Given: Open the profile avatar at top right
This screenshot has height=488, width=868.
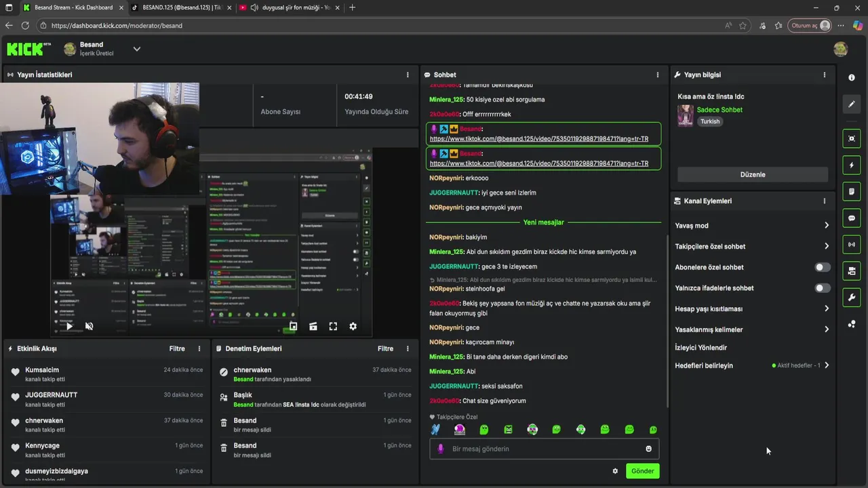Looking at the screenshot, I should [840, 49].
